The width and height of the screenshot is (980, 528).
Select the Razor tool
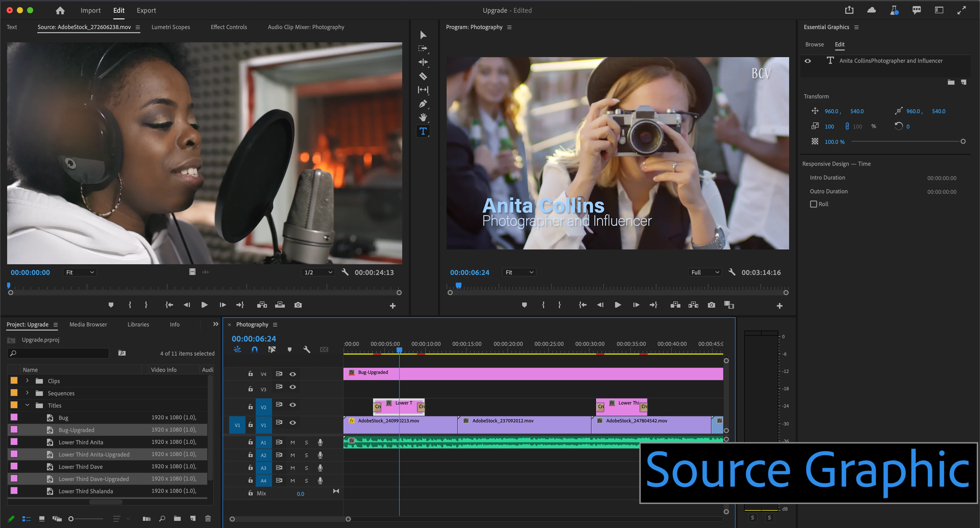click(x=423, y=76)
